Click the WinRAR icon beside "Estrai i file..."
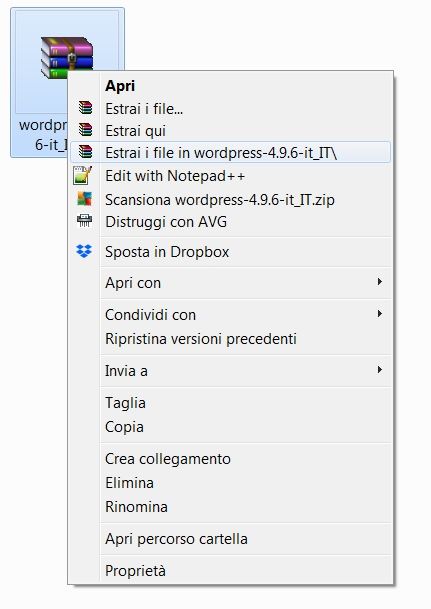The image size is (431, 609). [x=85, y=108]
